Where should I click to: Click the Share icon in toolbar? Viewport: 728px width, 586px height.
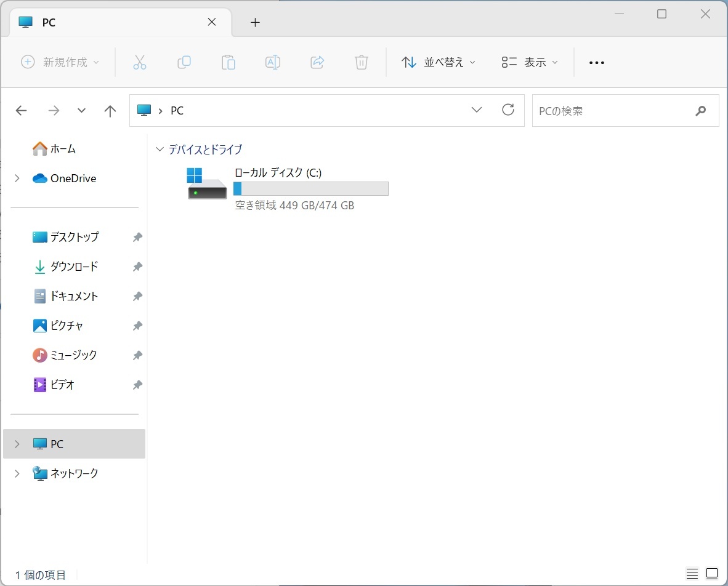click(x=317, y=62)
